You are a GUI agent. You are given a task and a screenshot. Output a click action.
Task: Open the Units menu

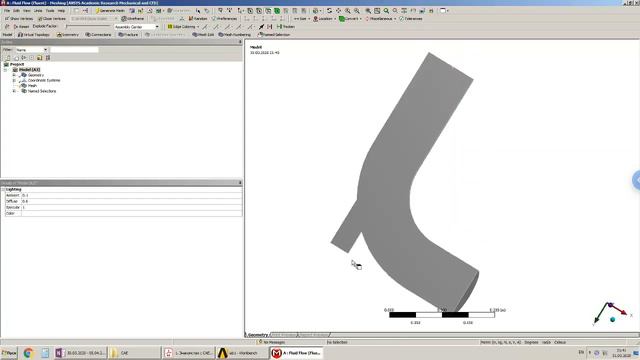pos(38,11)
